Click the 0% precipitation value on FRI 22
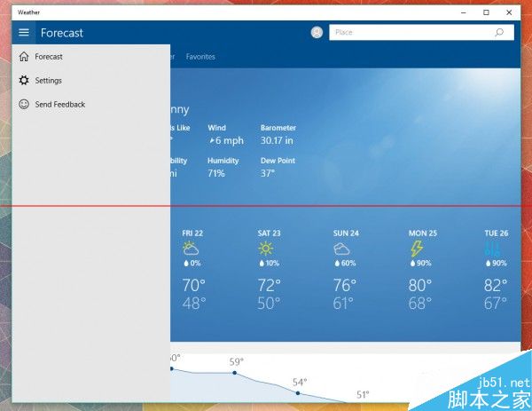Image resolution: width=532 pixels, height=411 pixels. [195, 264]
